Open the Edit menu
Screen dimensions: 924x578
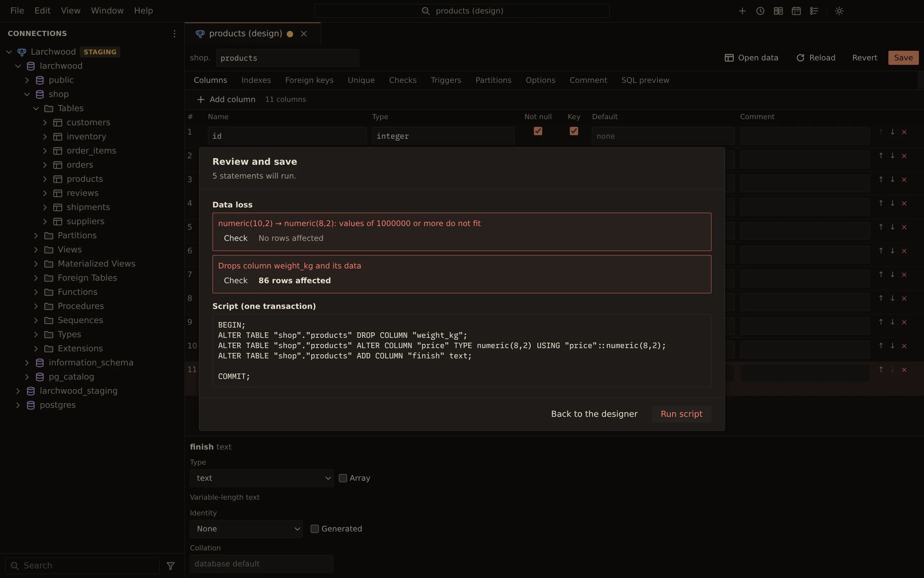42,11
